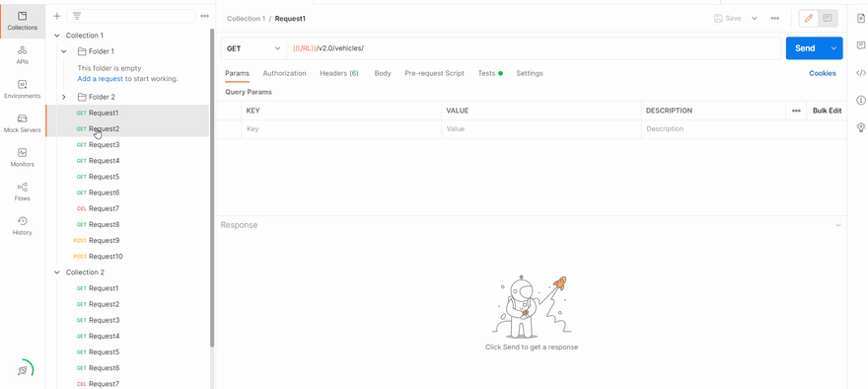
Task: Collapse the Folder 1 chevron
Action: pyautogui.click(x=64, y=51)
